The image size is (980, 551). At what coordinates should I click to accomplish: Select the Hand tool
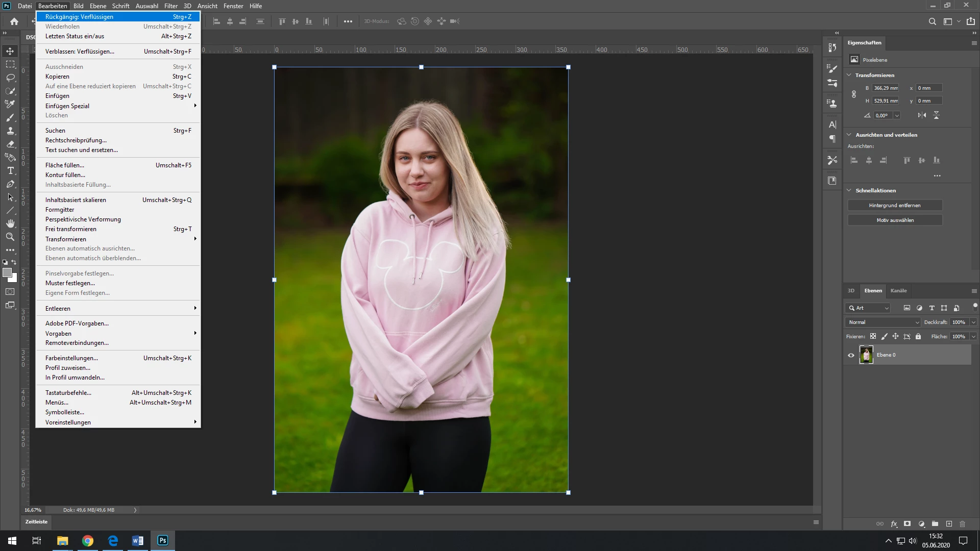pyautogui.click(x=10, y=223)
